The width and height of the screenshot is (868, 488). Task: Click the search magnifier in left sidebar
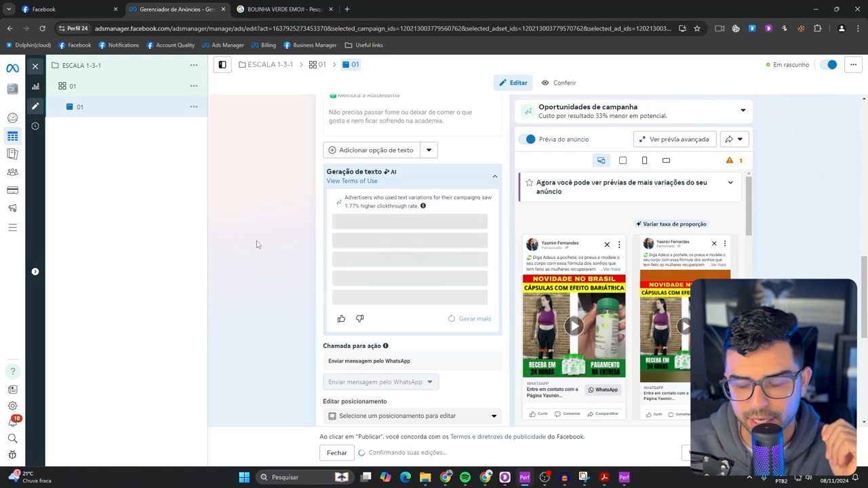(12, 439)
